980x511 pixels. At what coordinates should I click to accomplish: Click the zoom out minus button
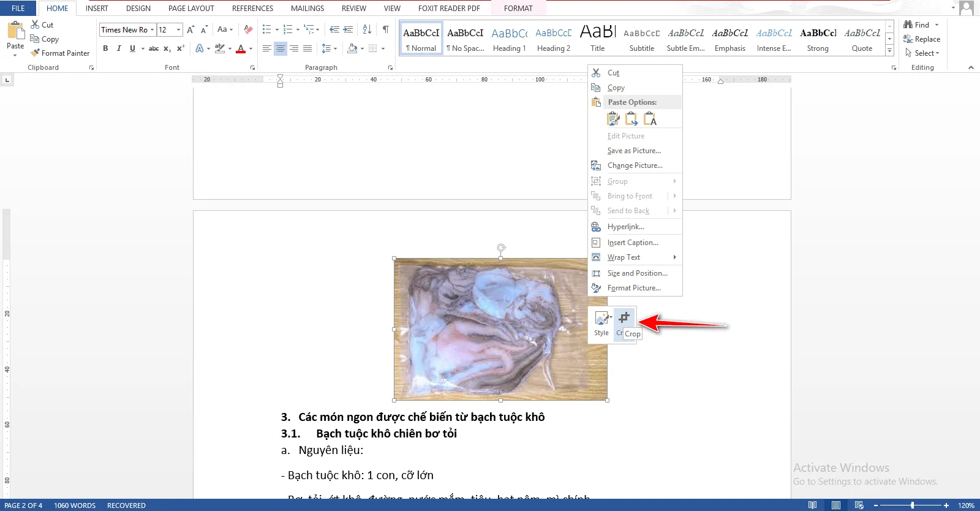coord(876,505)
